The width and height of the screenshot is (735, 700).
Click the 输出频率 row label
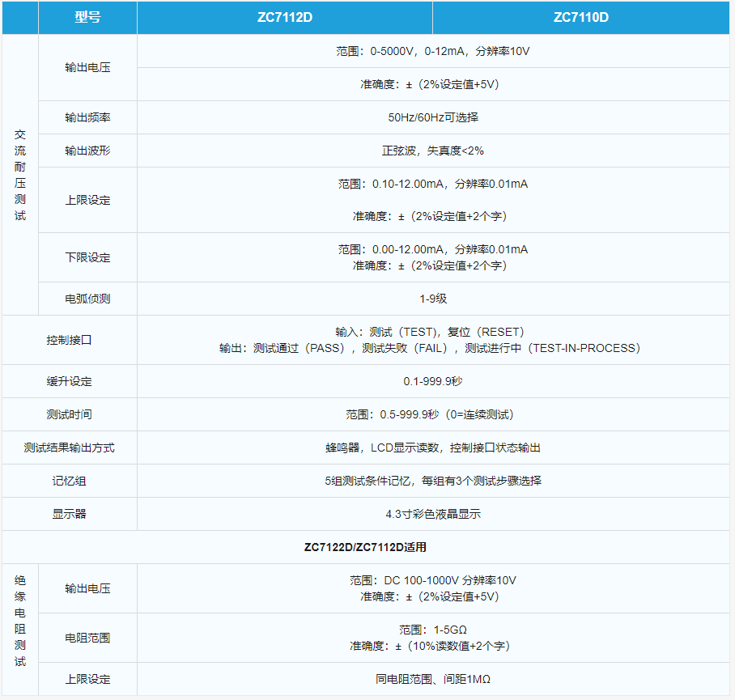[x=87, y=117]
